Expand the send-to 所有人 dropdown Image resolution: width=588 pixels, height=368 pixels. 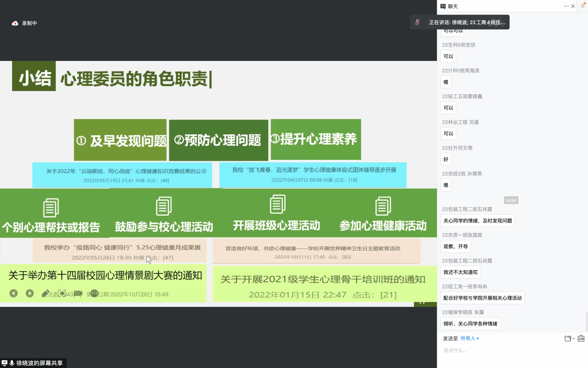(x=470, y=338)
